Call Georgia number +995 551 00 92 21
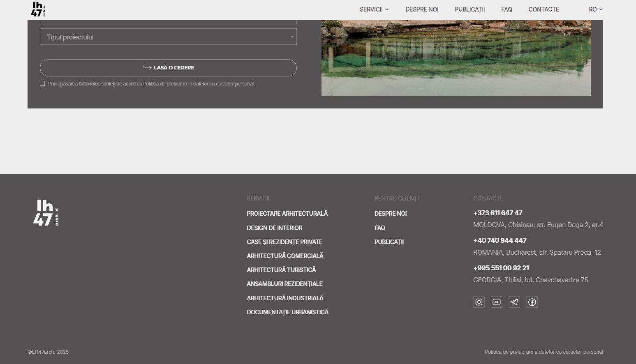 [501, 268]
